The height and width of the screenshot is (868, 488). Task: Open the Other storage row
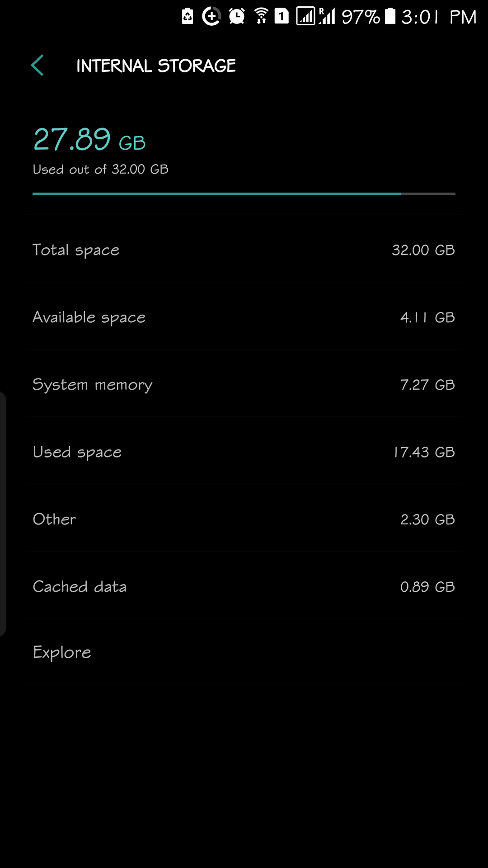click(244, 519)
